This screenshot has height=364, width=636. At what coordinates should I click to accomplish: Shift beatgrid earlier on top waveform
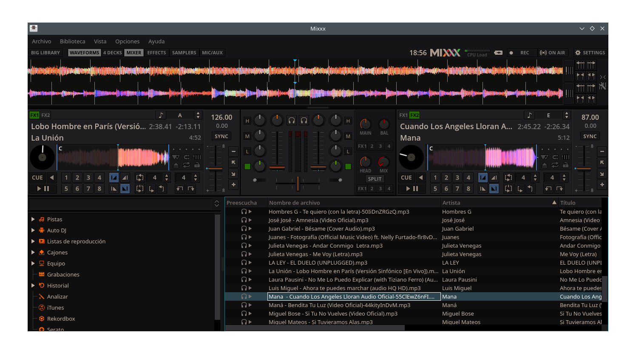coord(580,65)
